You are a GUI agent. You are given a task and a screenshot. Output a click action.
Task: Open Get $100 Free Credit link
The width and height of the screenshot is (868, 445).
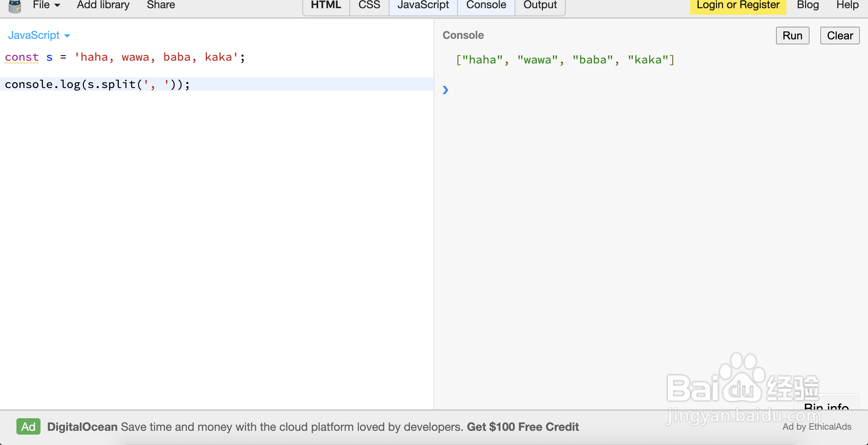(522, 427)
